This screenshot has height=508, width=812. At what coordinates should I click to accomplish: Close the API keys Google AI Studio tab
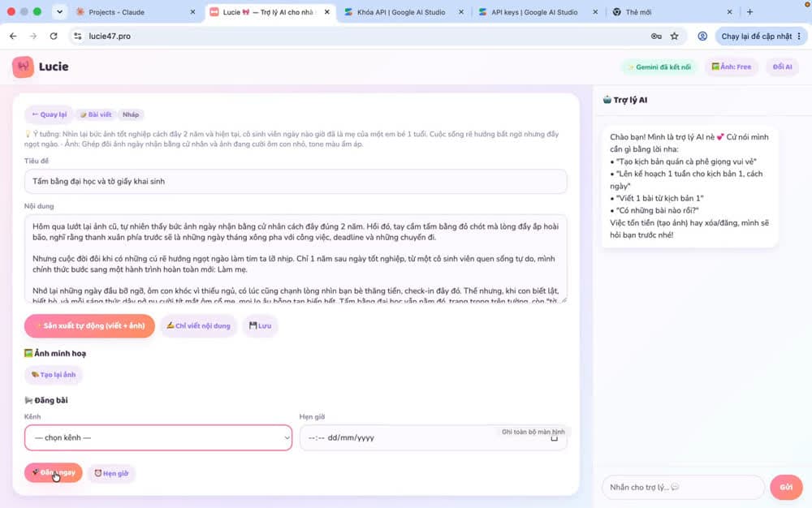tap(595, 12)
